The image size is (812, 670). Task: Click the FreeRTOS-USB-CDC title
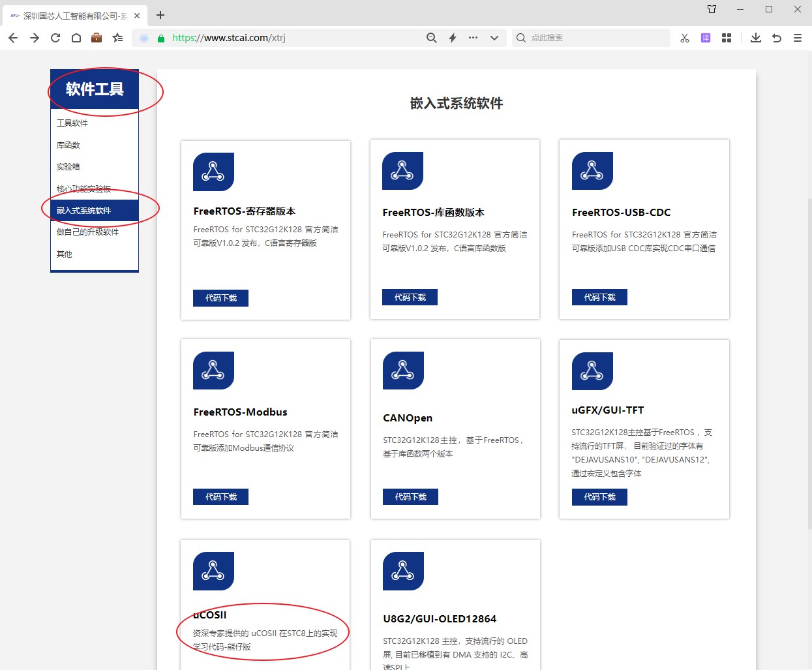click(x=622, y=213)
